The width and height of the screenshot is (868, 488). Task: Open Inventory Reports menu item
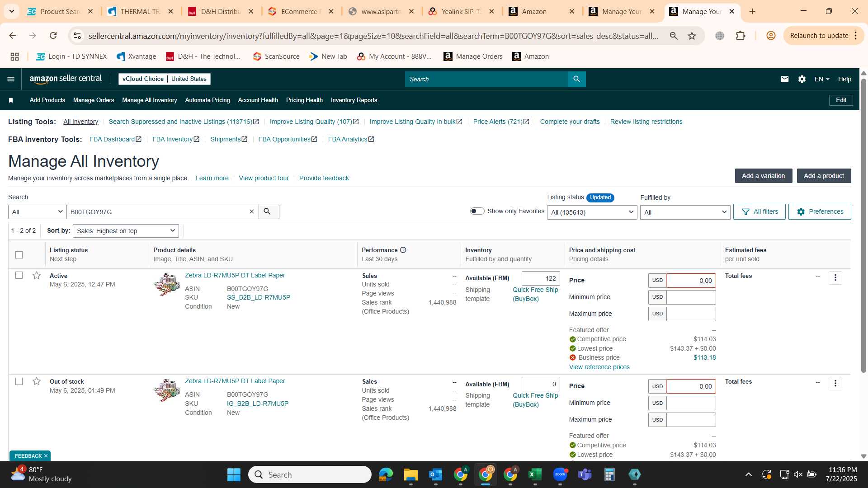(x=354, y=100)
